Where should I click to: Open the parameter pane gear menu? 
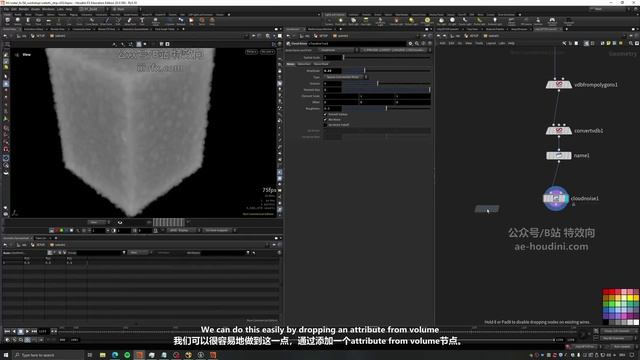410,43
